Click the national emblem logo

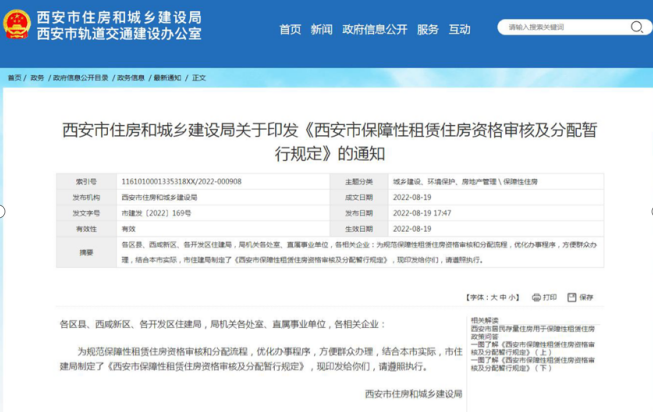17,25
